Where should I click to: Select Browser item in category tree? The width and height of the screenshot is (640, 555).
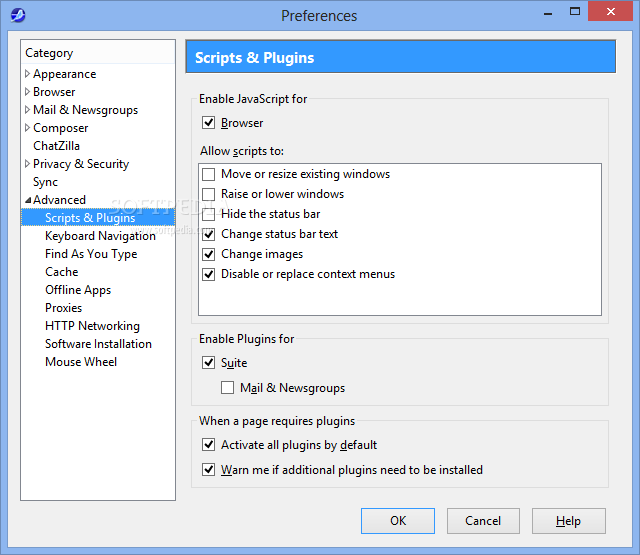tap(54, 92)
